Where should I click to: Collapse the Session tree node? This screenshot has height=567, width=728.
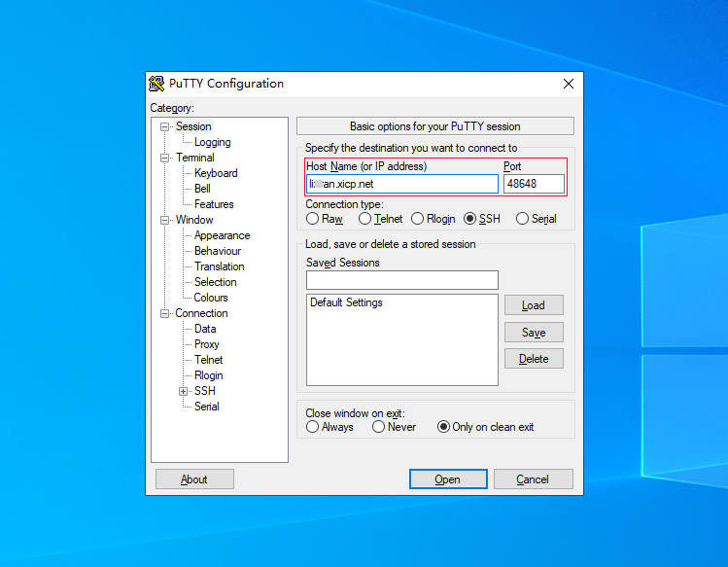pyautogui.click(x=164, y=126)
